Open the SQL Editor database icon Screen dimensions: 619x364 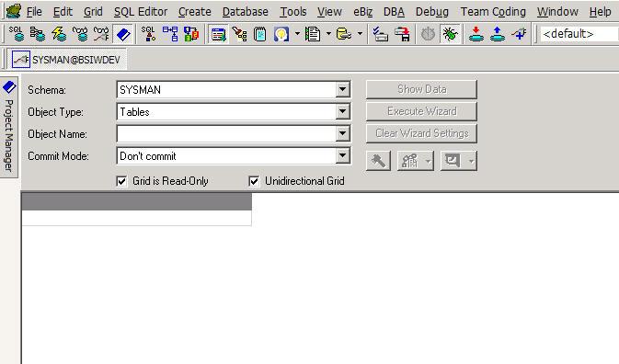[17, 34]
